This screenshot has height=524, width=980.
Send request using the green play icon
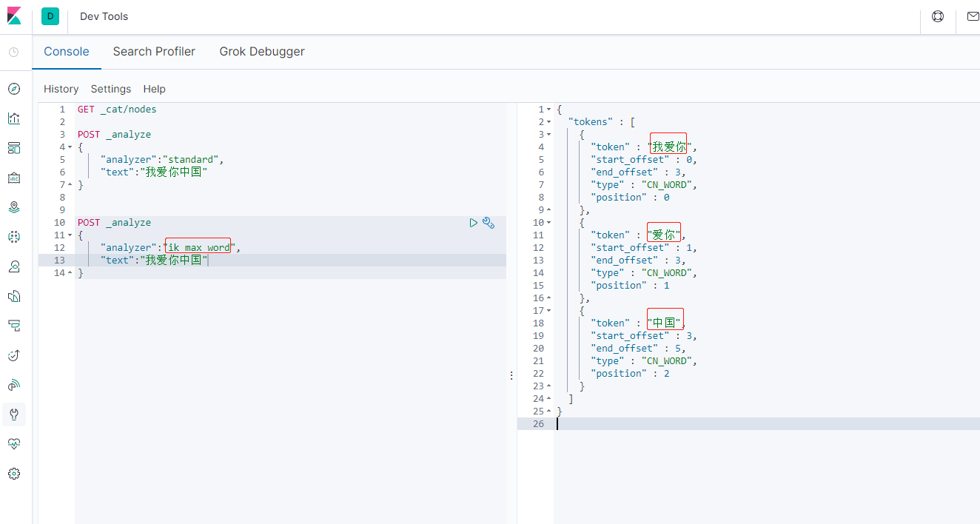(474, 222)
